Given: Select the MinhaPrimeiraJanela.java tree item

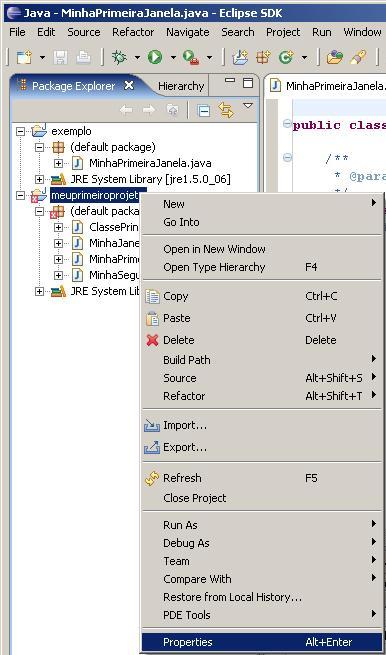Looking at the screenshot, I should click(x=150, y=163).
